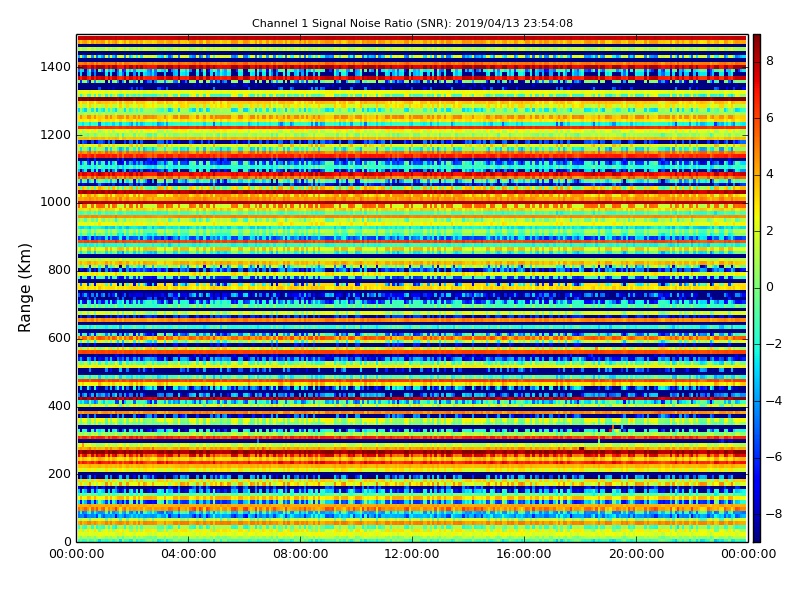
Task: Click the 08:00:00 time axis tick label
Action: click(300, 555)
